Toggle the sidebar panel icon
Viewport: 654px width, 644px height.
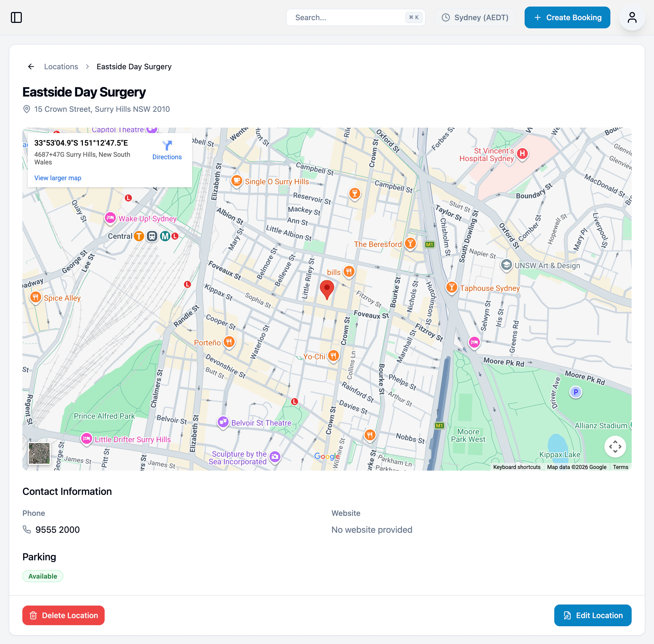coord(16,18)
